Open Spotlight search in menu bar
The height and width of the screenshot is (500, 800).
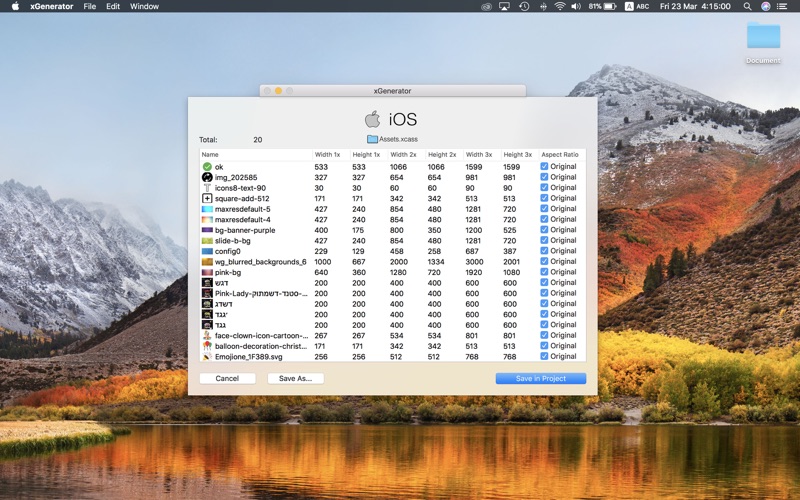(x=747, y=6)
